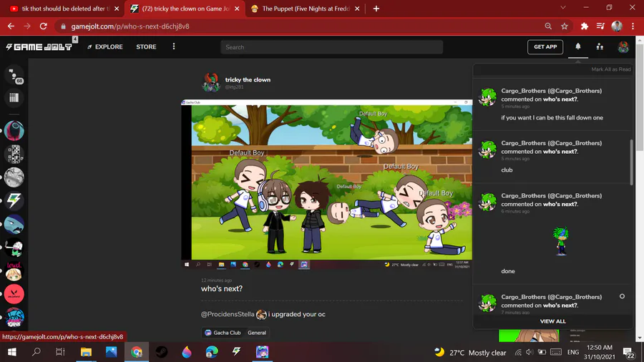
Task: Open the Friday Night Funkin community icon
Action: click(x=14, y=317)
